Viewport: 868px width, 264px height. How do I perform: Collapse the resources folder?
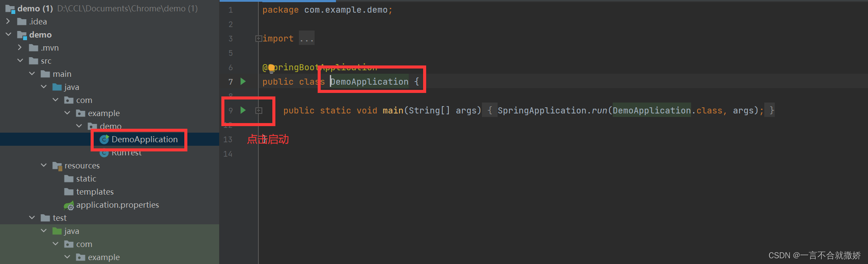pos(44,165)
